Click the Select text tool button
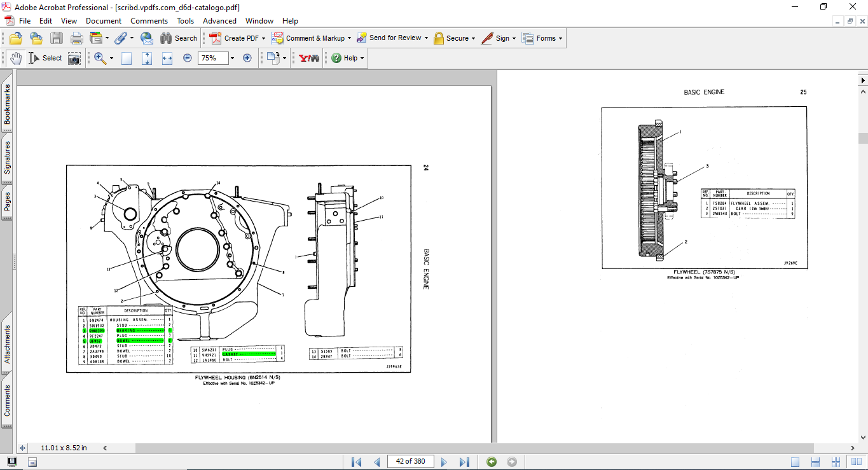Viewport: 868px width, 470px height. pos(45,58)
